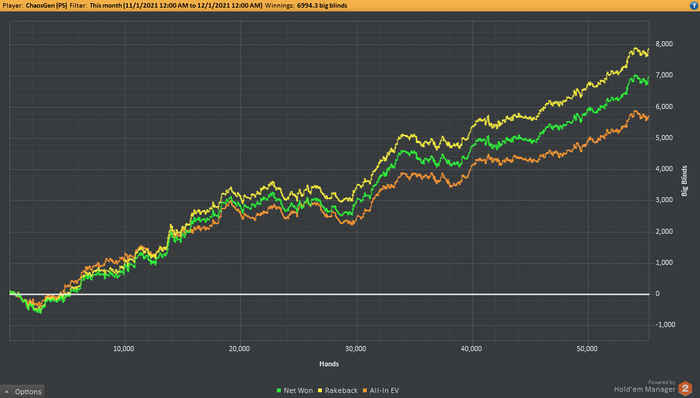The width and height of the screenshot is (700, 398).
Task: Click the 40,000 hands axis label
Action: 471,348
